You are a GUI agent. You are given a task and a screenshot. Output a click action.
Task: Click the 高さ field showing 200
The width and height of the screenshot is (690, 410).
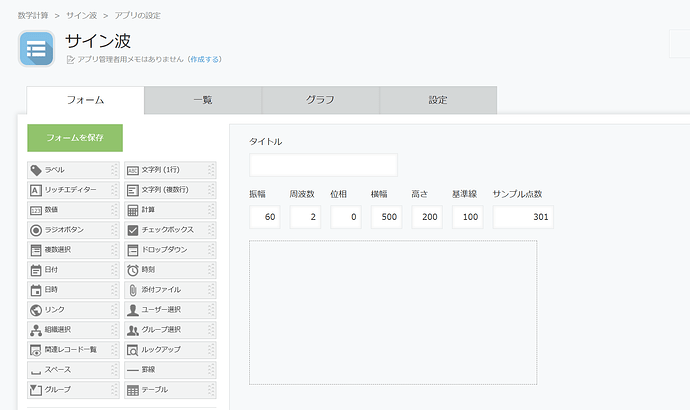[x=427, y=217]
